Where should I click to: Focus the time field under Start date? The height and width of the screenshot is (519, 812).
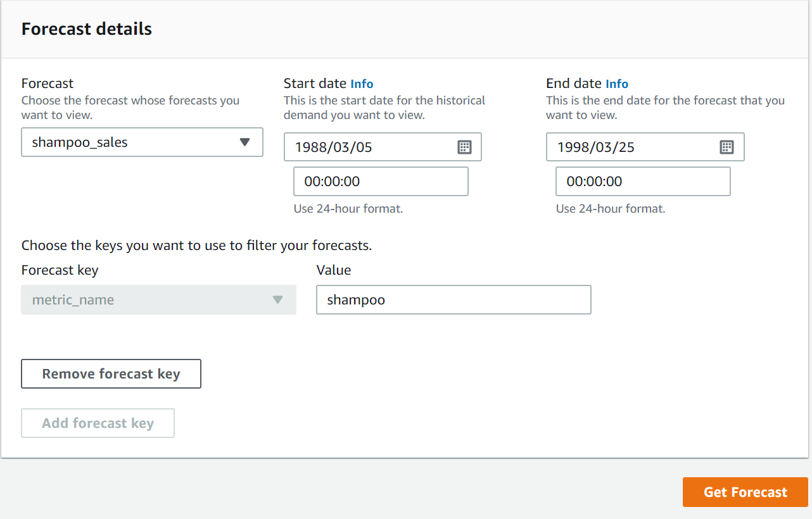point(381,182)
